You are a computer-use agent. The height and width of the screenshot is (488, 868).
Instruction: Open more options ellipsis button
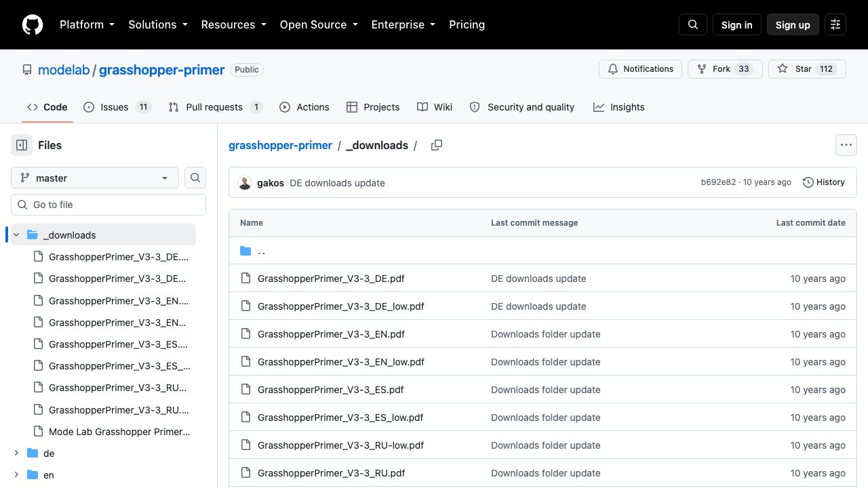tap(846, 145)
